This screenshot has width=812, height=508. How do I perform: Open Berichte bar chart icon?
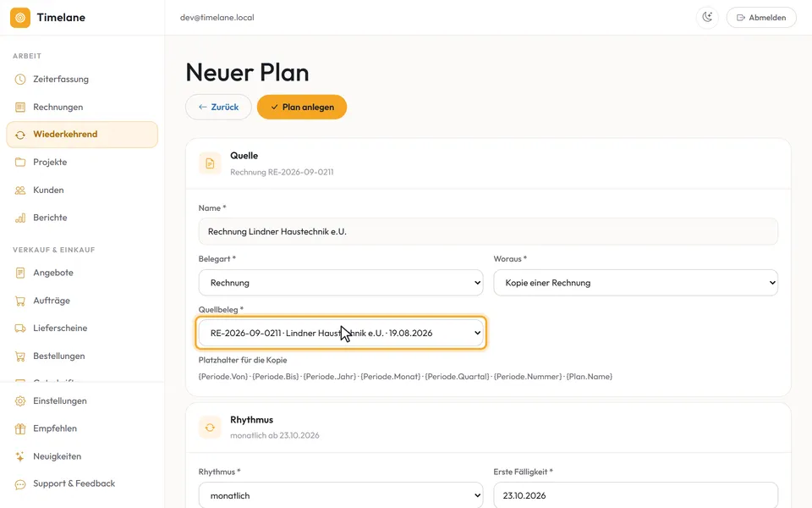(x=20, y=218)
